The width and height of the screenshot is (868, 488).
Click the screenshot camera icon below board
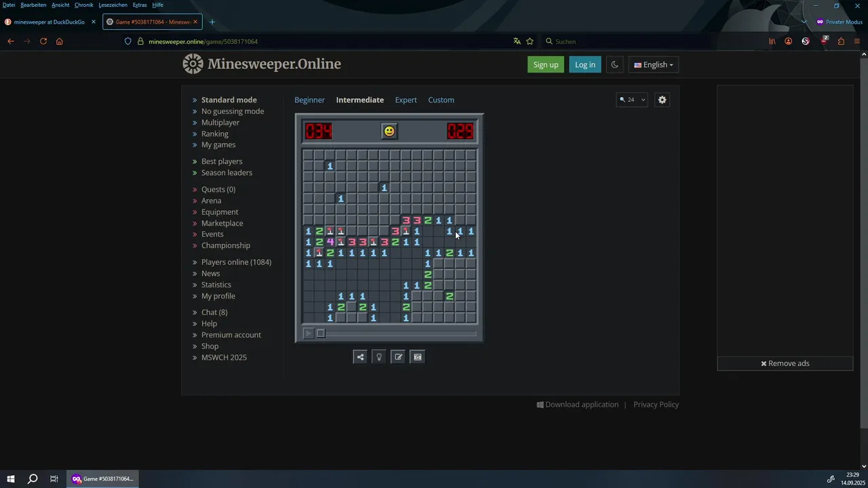pos(418,357)
